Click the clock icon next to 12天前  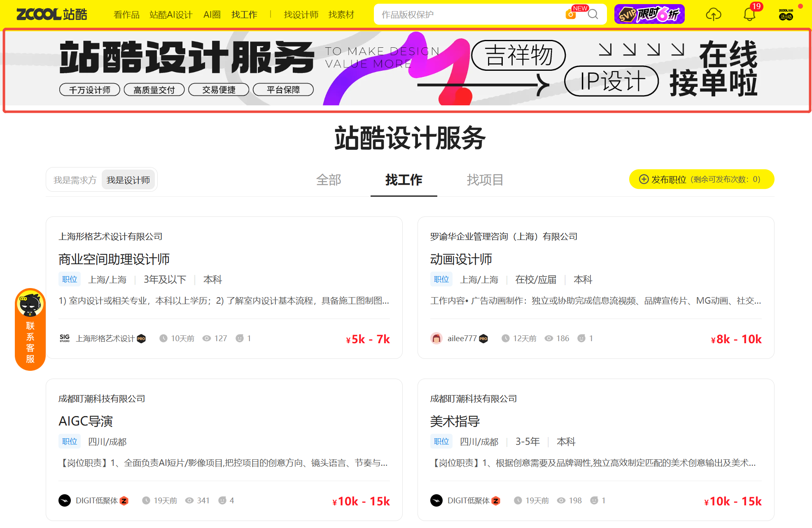506,338
